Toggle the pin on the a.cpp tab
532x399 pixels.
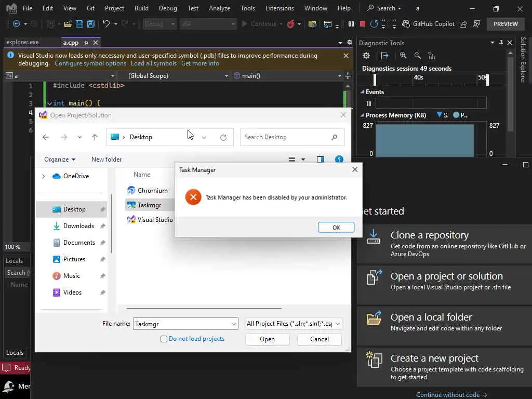[86, 43]
